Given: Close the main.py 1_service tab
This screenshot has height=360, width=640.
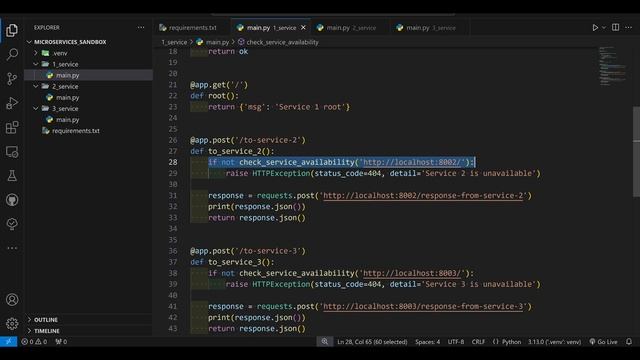Looking at the screenshot, I should [x=303, y=28].
